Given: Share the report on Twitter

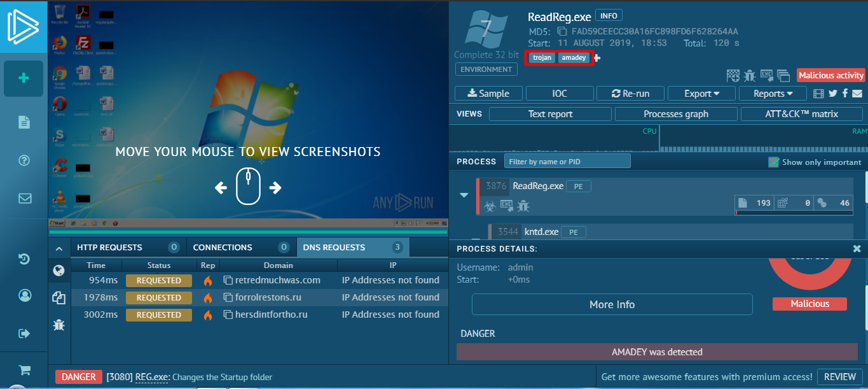Looking at the screenshot, I should (834, 94).
